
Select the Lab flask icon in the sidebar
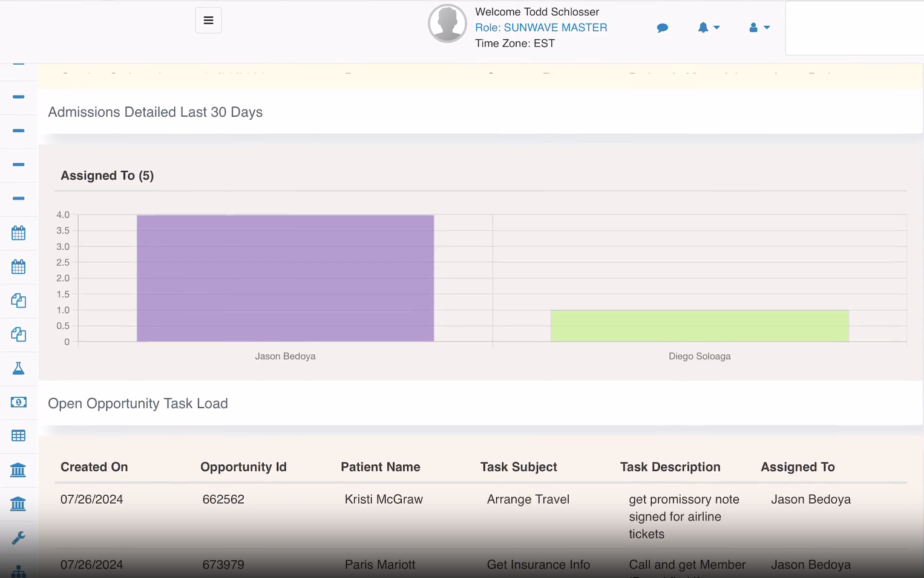(x=18, y=368)
